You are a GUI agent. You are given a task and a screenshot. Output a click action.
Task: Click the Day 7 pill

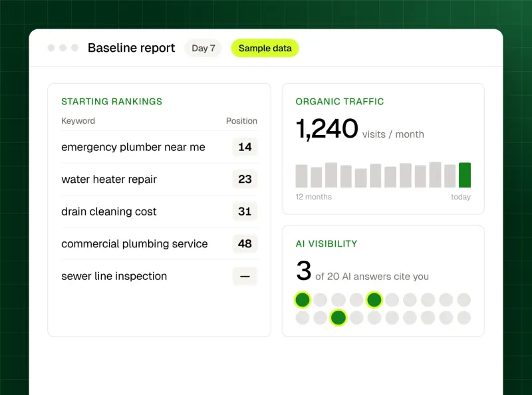(x=203, y=48)
